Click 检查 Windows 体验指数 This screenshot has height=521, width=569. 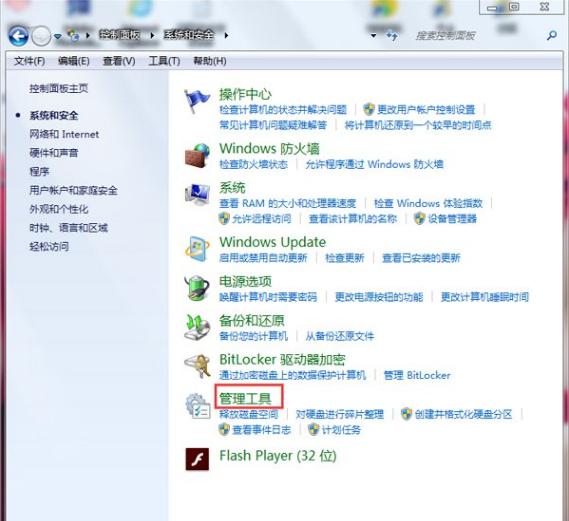428,203
